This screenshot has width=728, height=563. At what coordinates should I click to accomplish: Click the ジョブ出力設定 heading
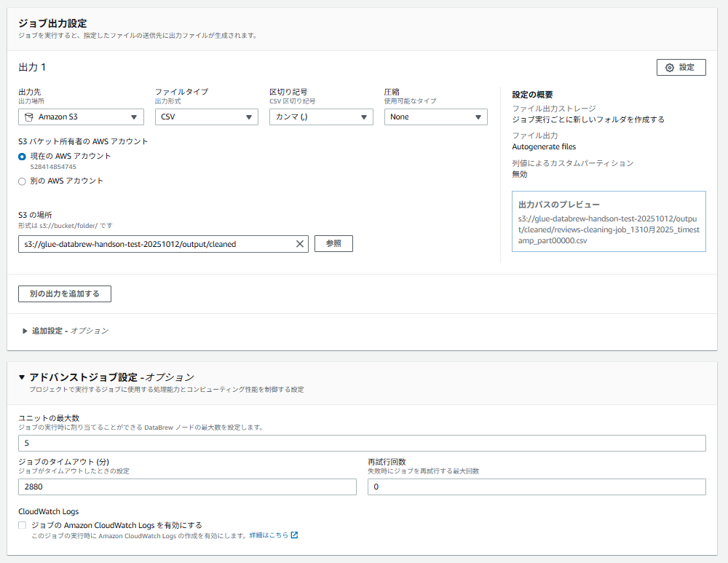coord(52,23)
